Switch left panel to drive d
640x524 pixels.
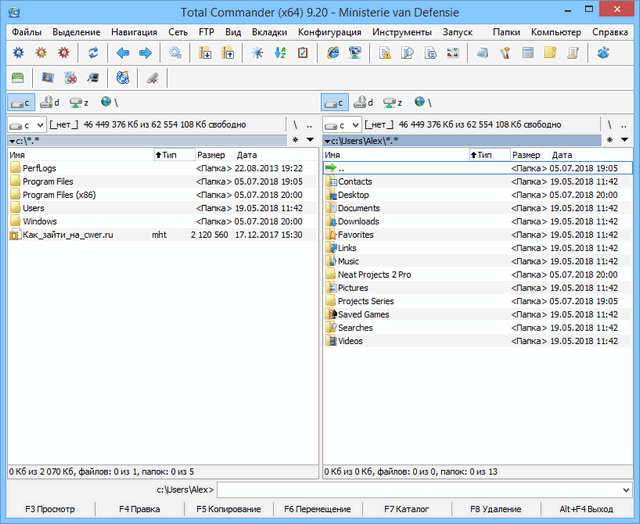tap(52, 102)
